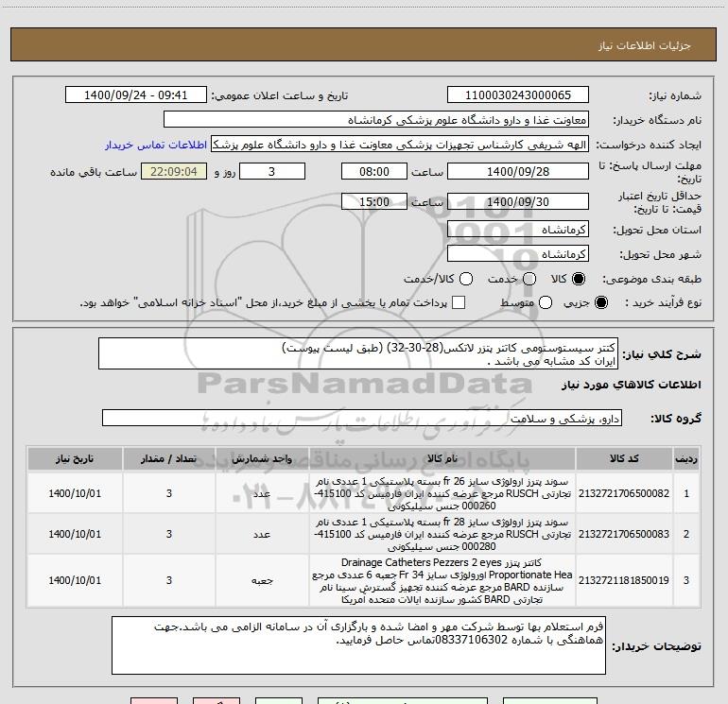Click product code 2132721706500083
Screen dimensions: 728x704
point(624,534)
